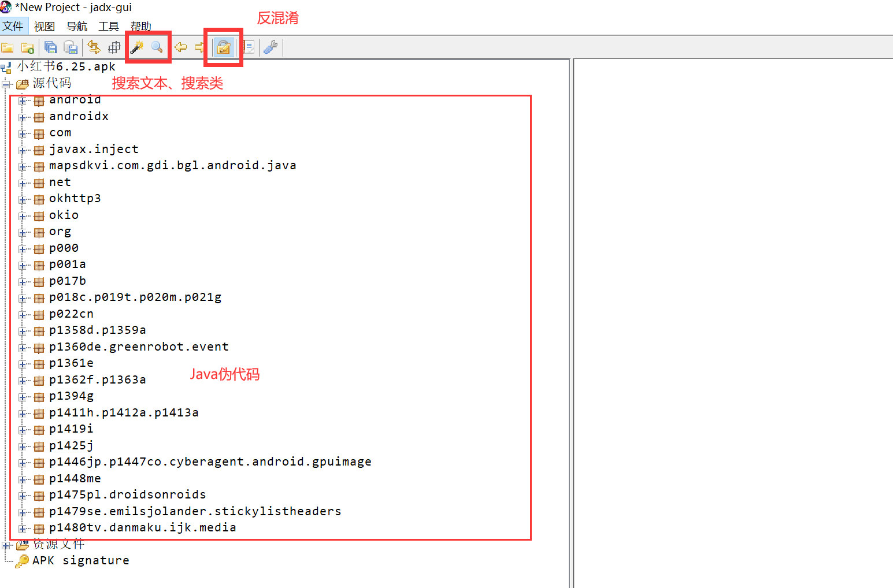Select p1394g package
Image resolution: width=893 pixels, height=588 pixels.
(71, 396)
